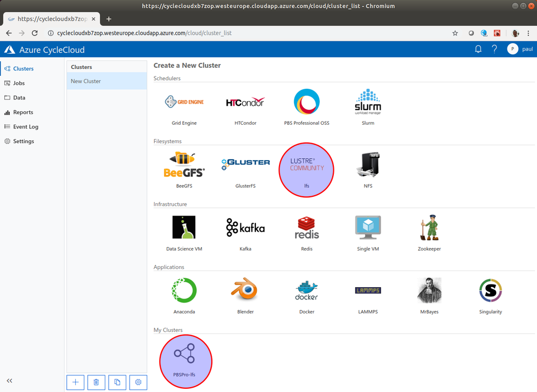This screenshot has width=537, height=392.
Task: Open the paul user account menu
Action: [520, 49]
